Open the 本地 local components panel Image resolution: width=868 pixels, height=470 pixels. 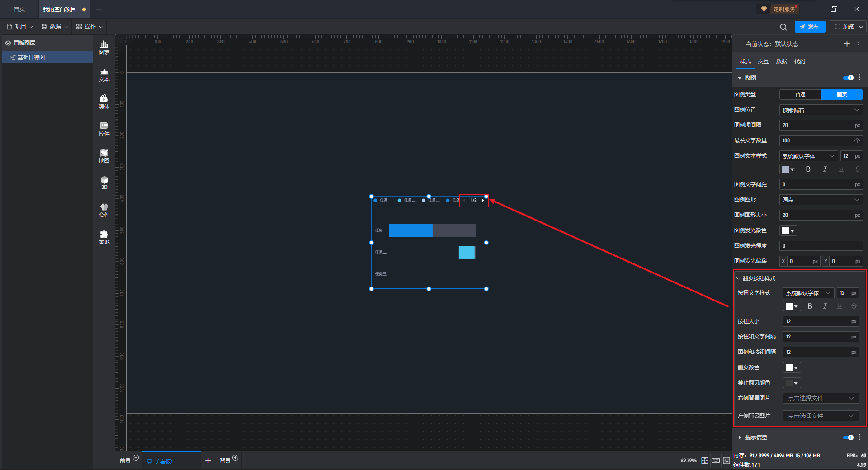(104, 237)
